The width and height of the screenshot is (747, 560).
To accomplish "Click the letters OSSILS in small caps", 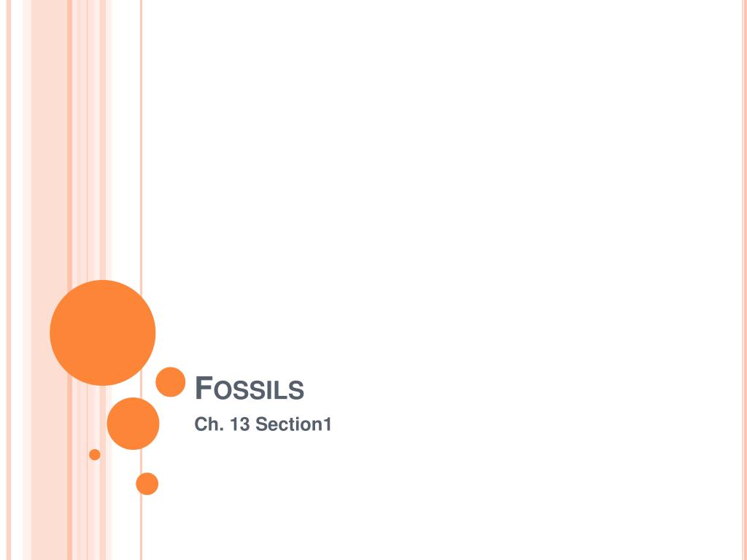I will (x=258, y=390).
